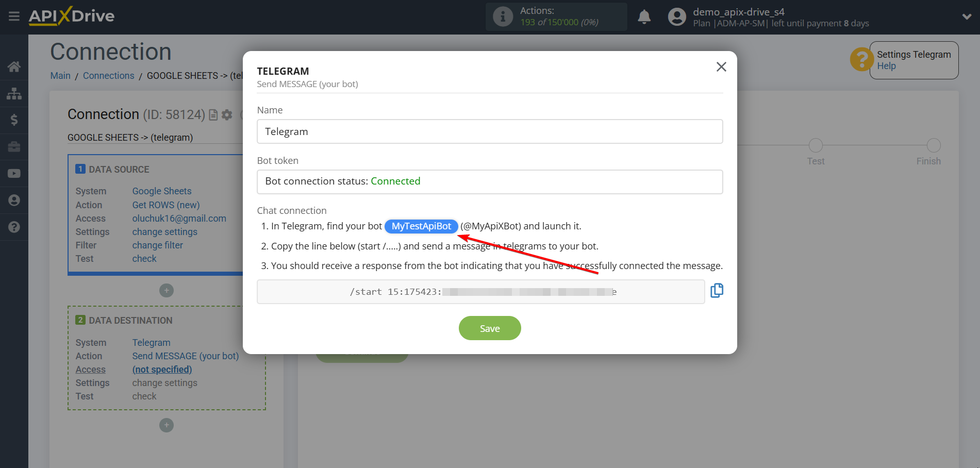Click the document icon next to Connection ID
The height and width of the screenshot is (468, 980).
click(x=213, y=115)
